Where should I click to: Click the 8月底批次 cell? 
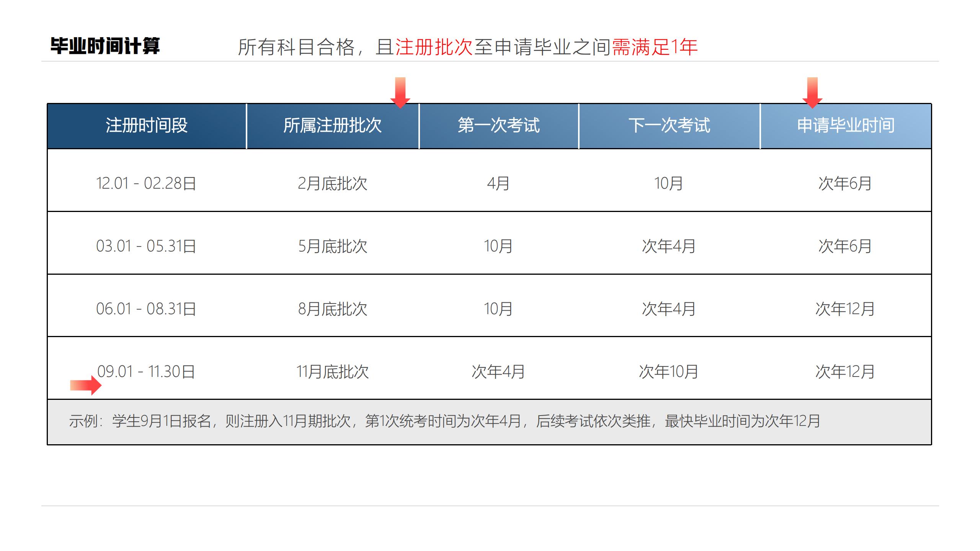332,309
